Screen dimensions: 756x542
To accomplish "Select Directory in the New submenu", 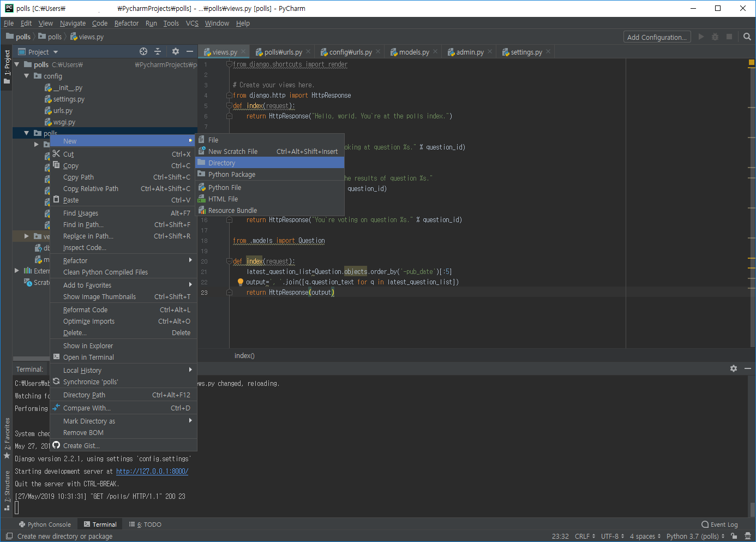I will (x=270, y=163).
